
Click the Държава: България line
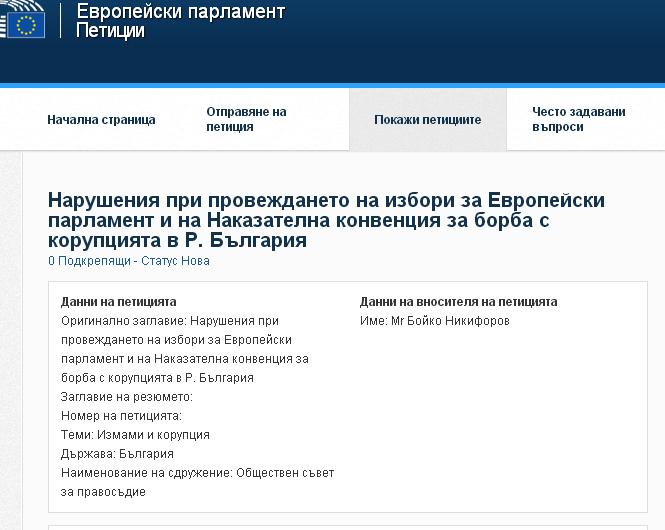point(117,454)
